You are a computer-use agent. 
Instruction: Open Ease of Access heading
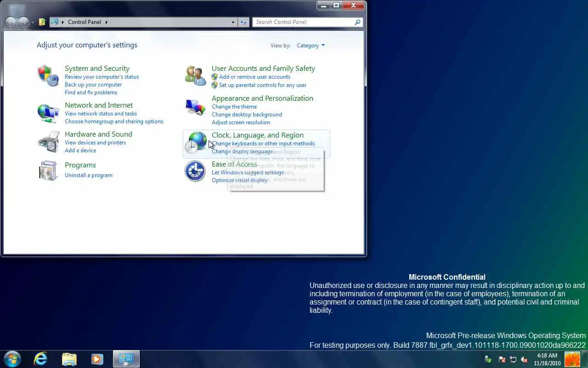(x=234, y=164)
